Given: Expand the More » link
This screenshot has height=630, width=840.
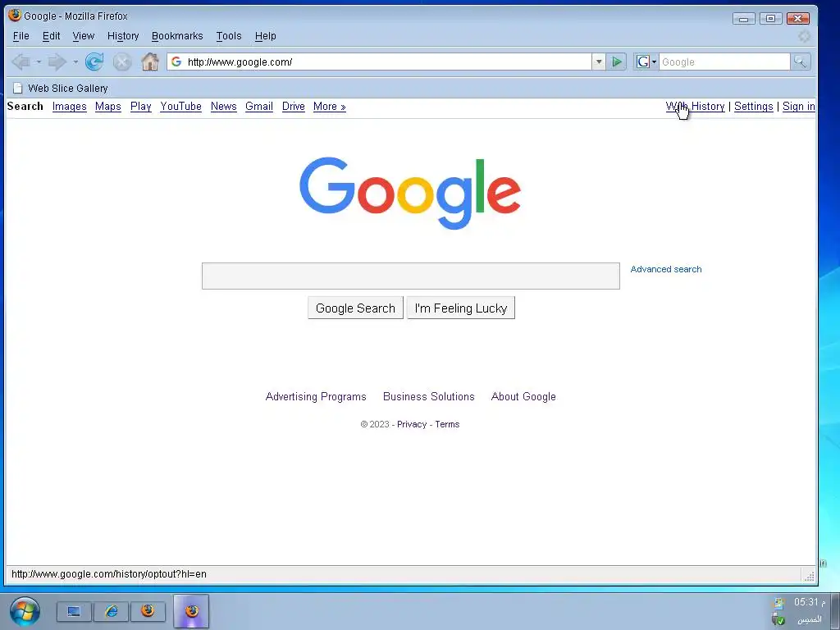Looking at the screenshot, I should [330, 107].
